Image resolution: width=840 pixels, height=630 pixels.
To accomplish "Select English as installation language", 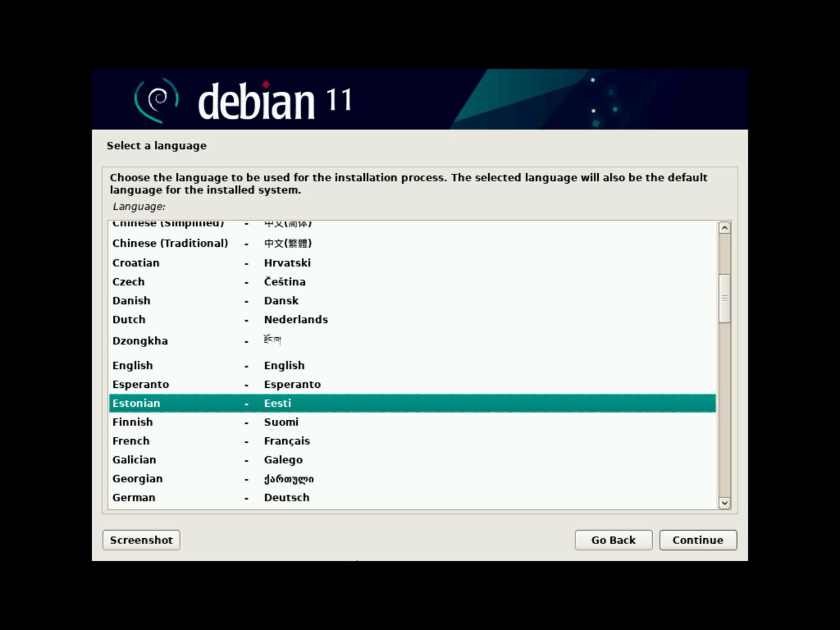I will pyautogui.click(x=412, y=366).
